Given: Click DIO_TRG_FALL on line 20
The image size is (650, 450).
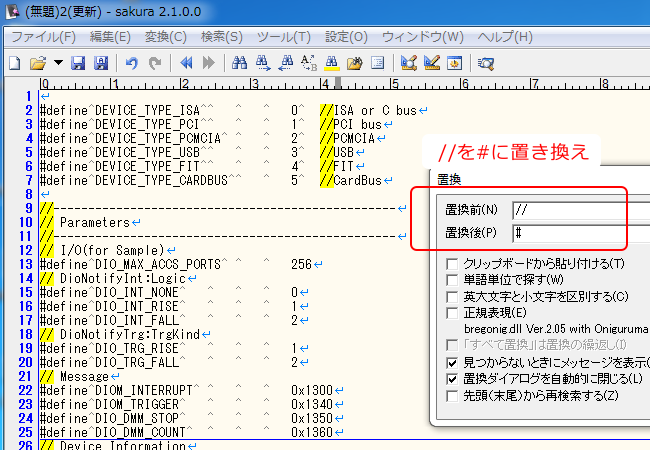Looking at the screenshot, I should 137,363.
